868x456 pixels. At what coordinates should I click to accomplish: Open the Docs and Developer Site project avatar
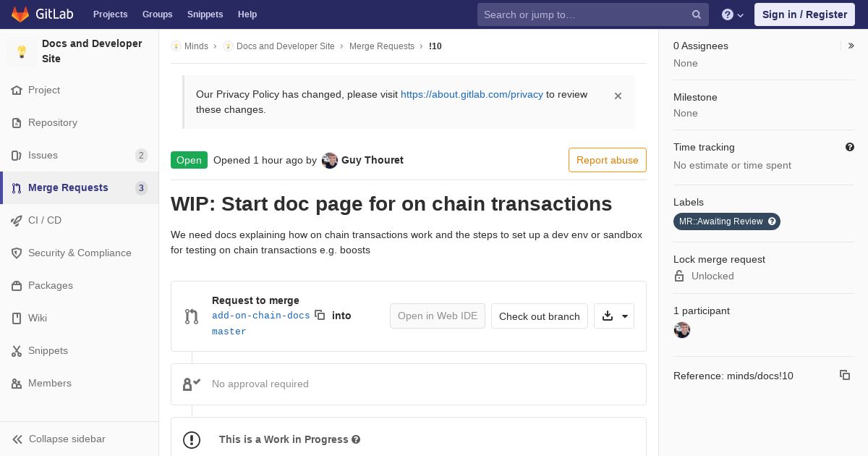point(22,51)
